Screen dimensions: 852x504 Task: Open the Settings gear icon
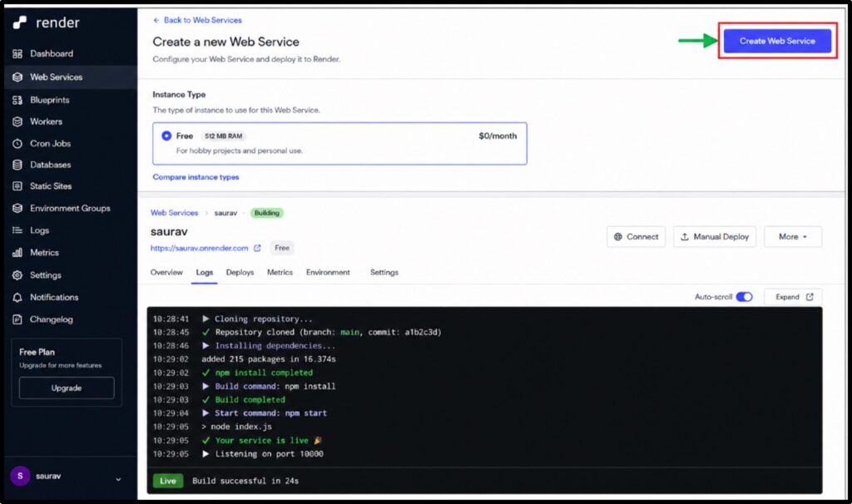[x=17, y=274]
